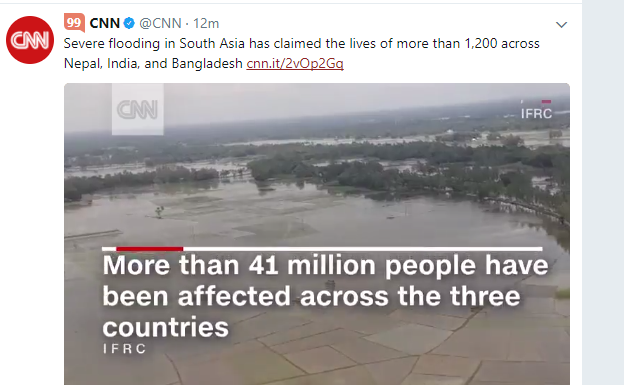Click the gray sidebar beside the tweet

[603, 192]
